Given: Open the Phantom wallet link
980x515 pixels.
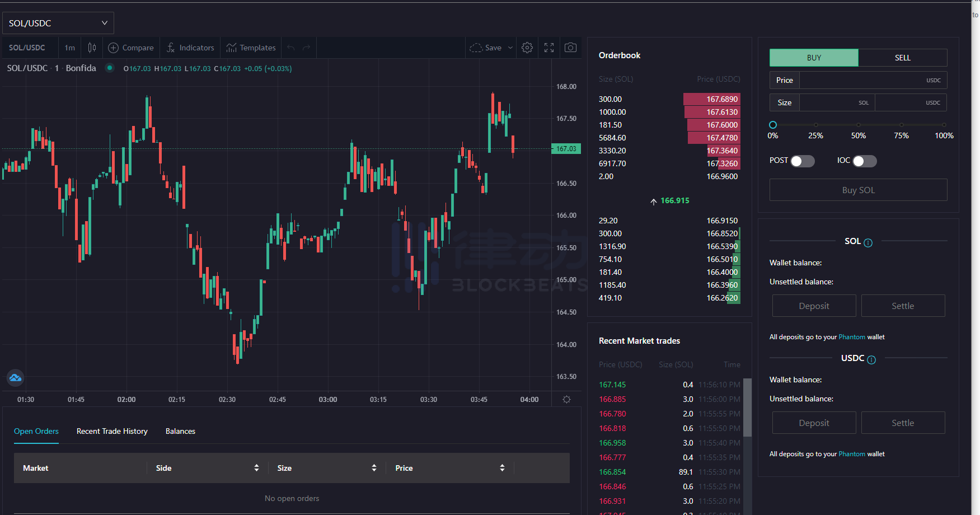Looking at the screenshot, I should tap(852, 336).
